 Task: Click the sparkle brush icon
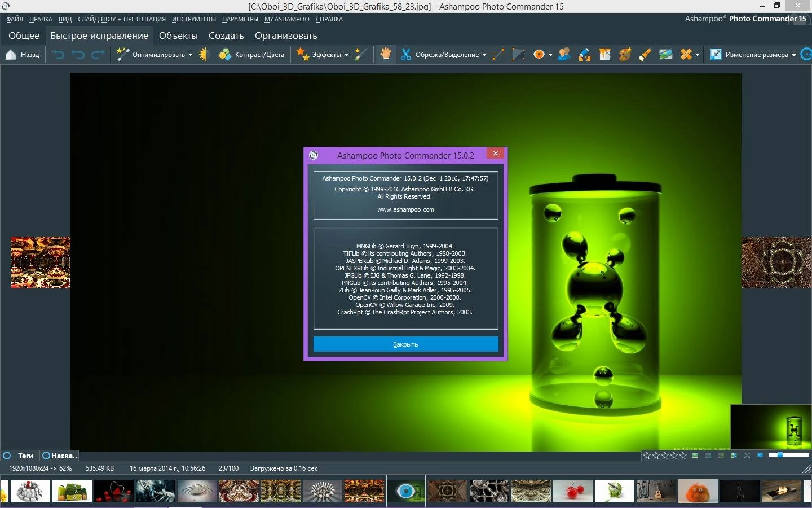[361, 55]
